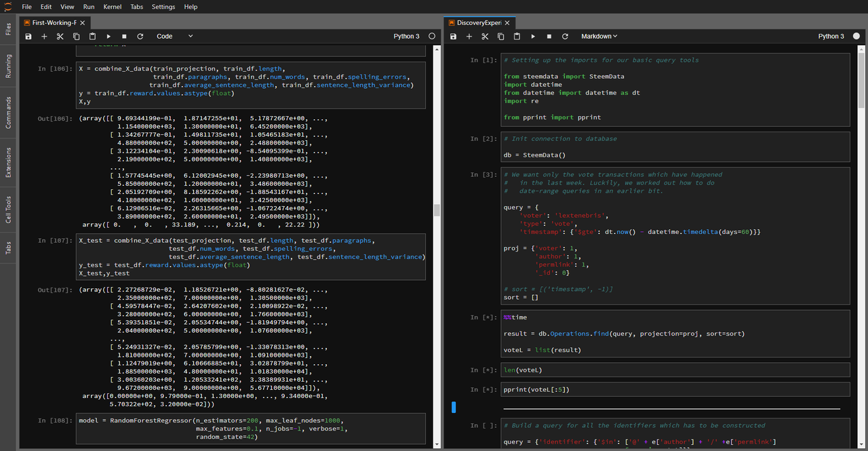Open the Markdown cell type dropdown
Viewport: 868px width, 451px height.
(599, 37)
